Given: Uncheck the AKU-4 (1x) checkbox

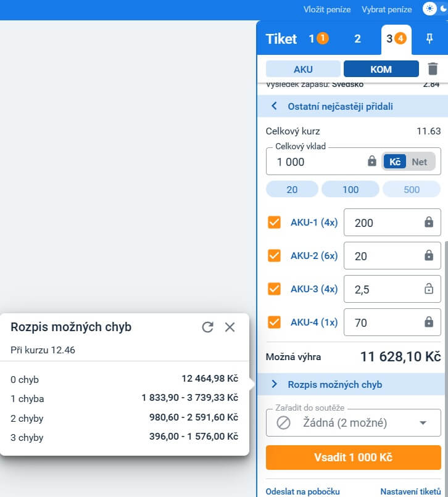Looking at the screenshot, I should coord(274,322).
